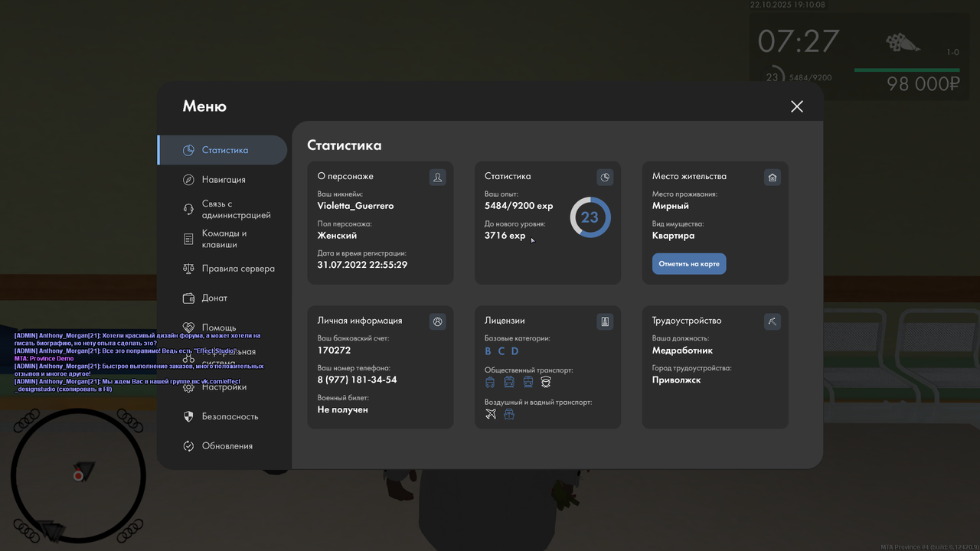Click the bus license icon
980x551 pixels.
(x=509, y=382)
